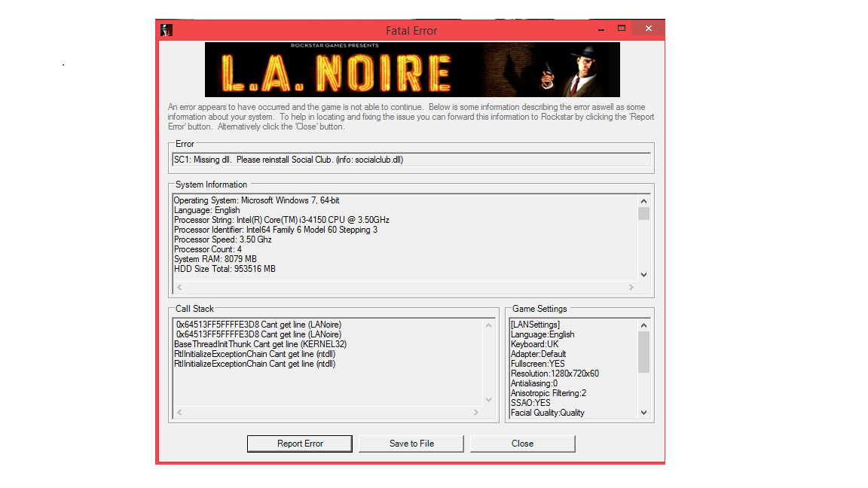Click the System Information horizontal scroll right arrow

pos(631,287)
